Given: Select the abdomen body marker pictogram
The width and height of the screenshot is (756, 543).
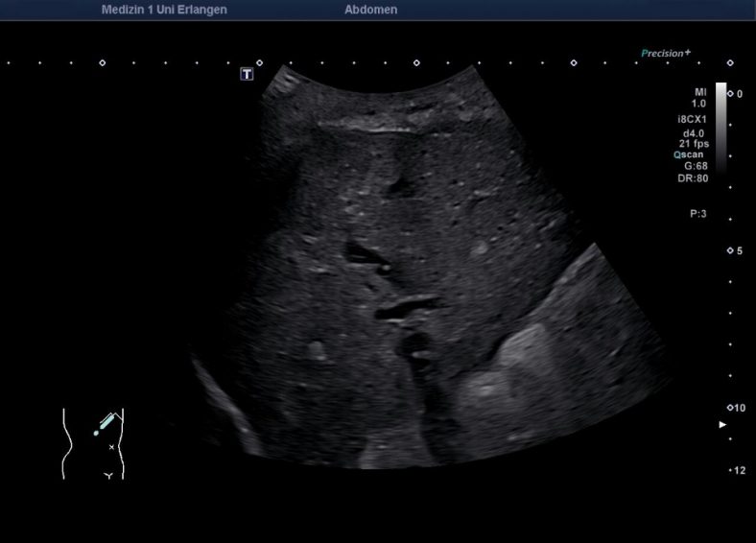Looking at the screenshot, I should click(94, 443).
